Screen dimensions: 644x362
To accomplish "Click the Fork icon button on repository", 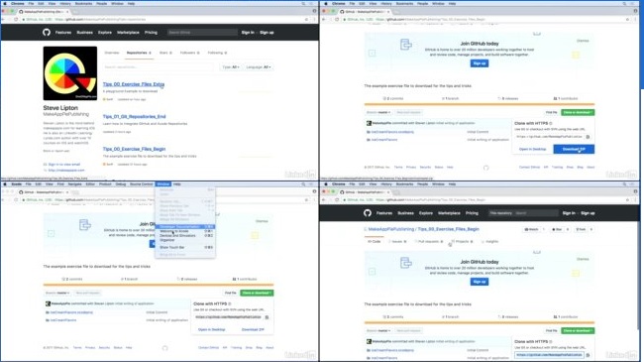I will pos(581,229).
